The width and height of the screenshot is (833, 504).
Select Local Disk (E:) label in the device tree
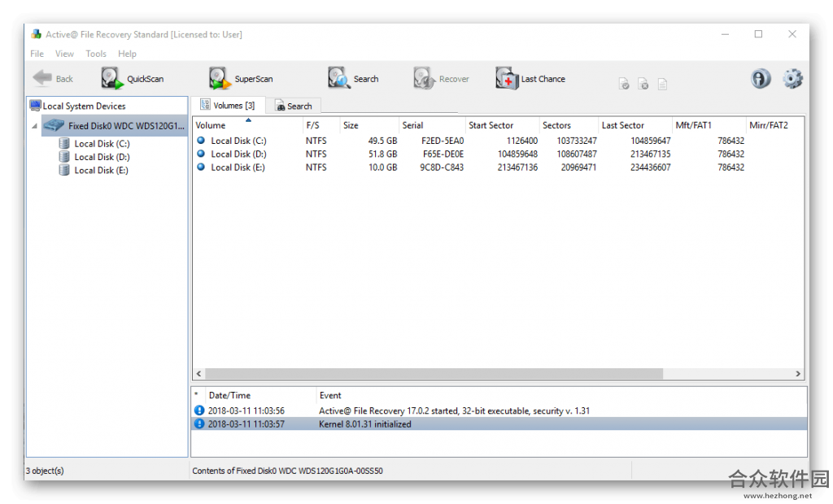pos(102,170)
